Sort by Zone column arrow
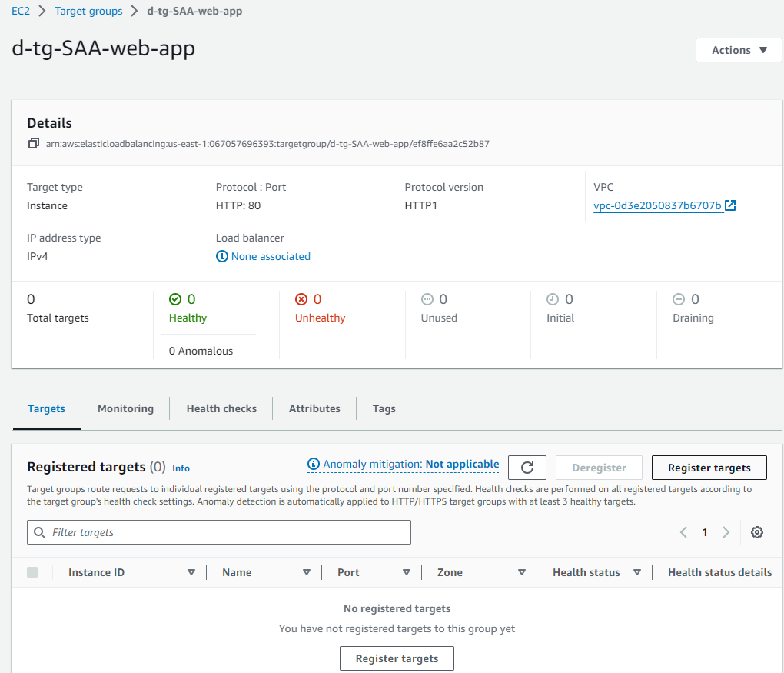784x673 pixels. [521, 572]
